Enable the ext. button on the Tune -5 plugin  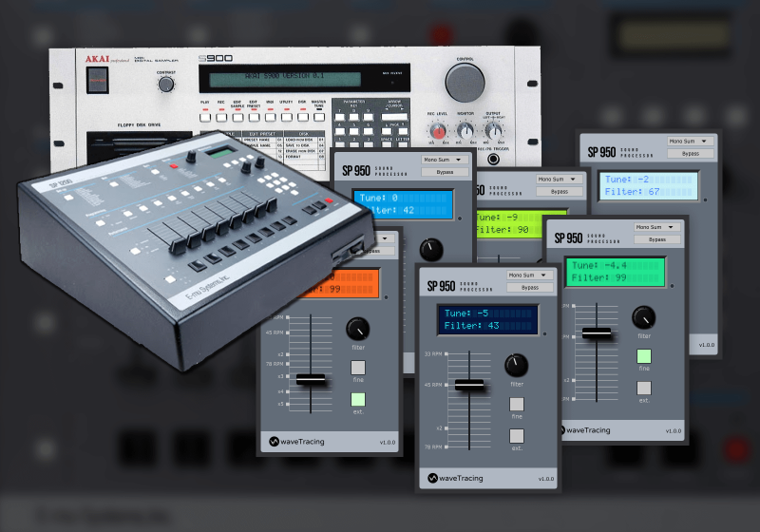coord(517,436)
